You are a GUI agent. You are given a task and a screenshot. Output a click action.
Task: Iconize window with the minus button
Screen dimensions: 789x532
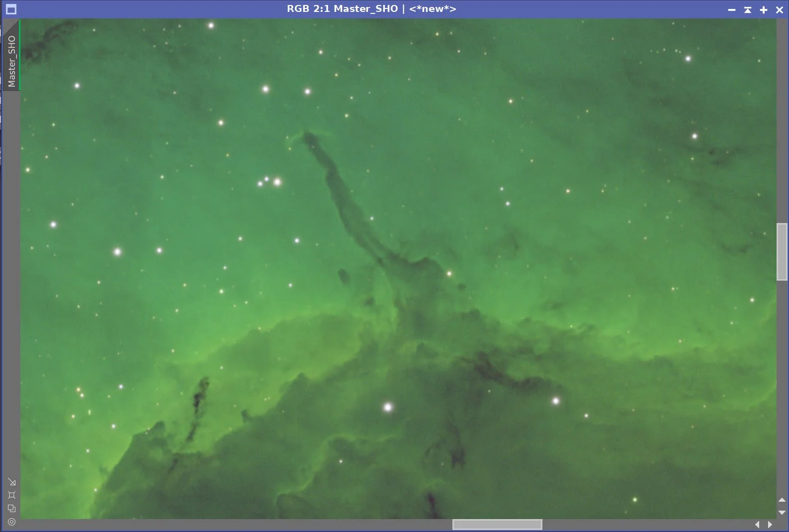(732, 10)
